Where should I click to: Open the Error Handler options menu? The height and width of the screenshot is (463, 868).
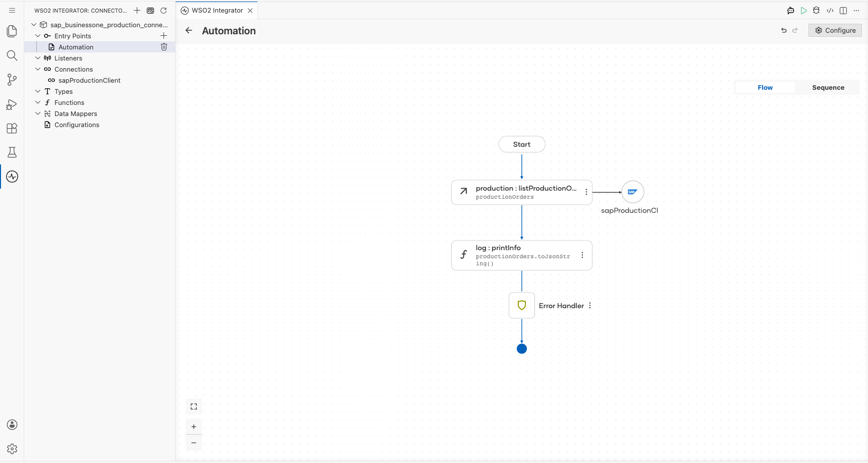click(590, 306)
